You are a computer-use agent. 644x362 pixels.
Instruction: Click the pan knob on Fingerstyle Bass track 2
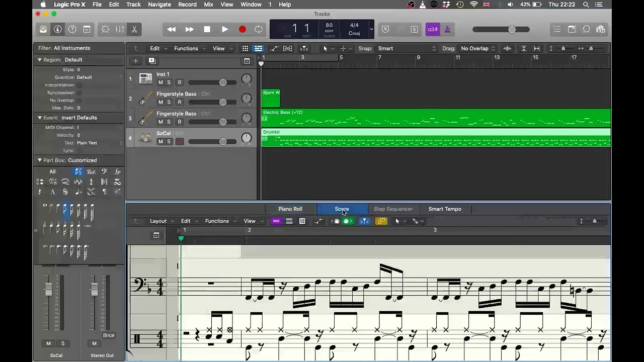tap(246, 99)
